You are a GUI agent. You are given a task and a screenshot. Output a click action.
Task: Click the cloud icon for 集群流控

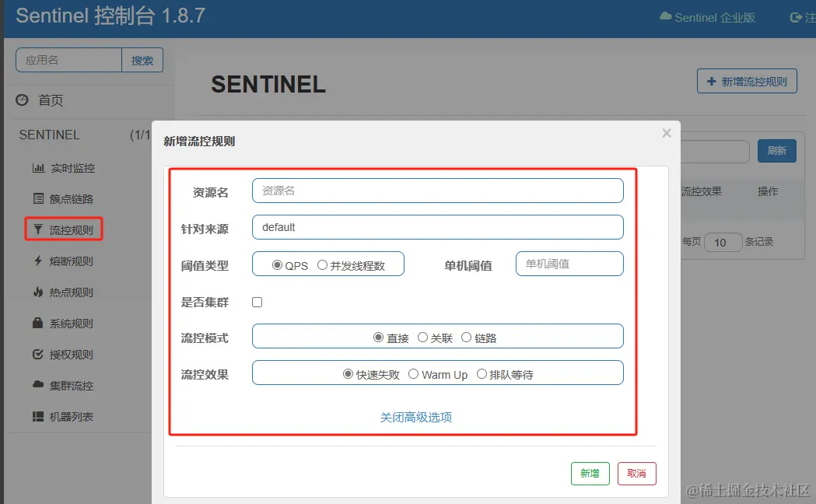(37, 385)
